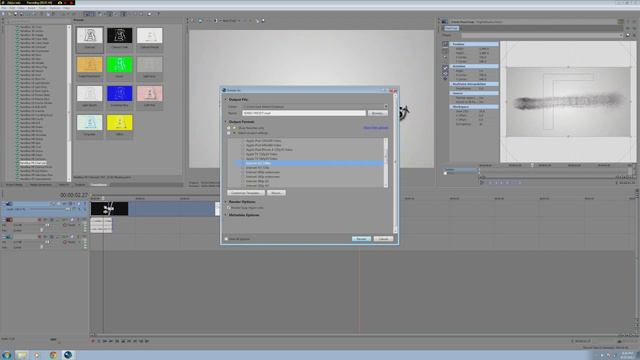
Task: Click the Open project toolbar icon
Action: point(10,14)
